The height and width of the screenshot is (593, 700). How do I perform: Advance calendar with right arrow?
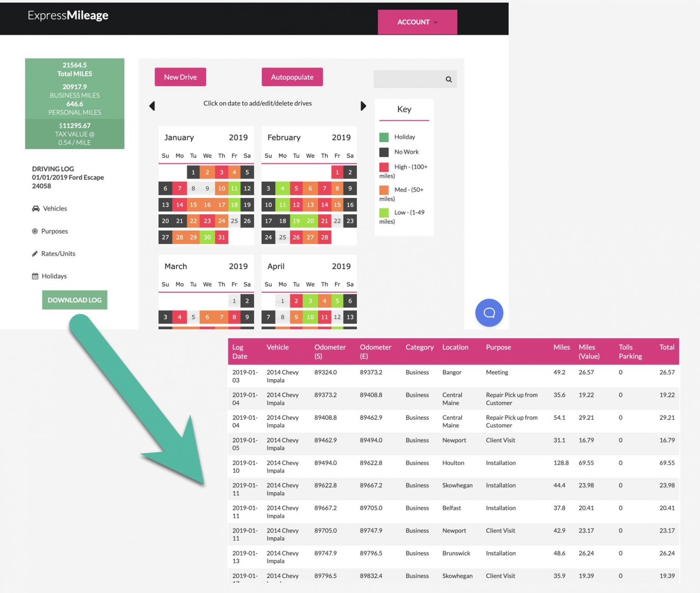click(363, 106)
